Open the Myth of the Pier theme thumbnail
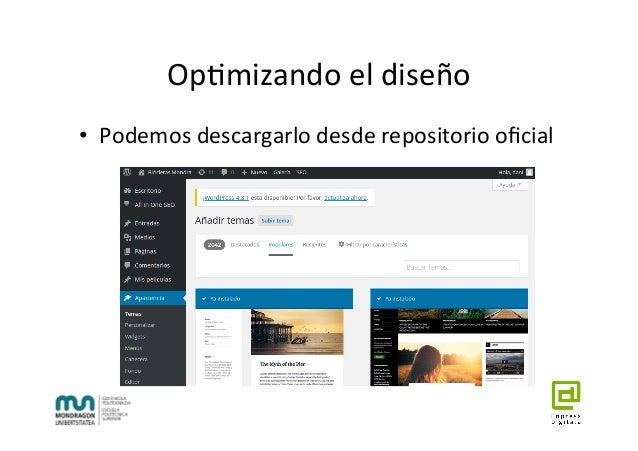 [274, 347]
